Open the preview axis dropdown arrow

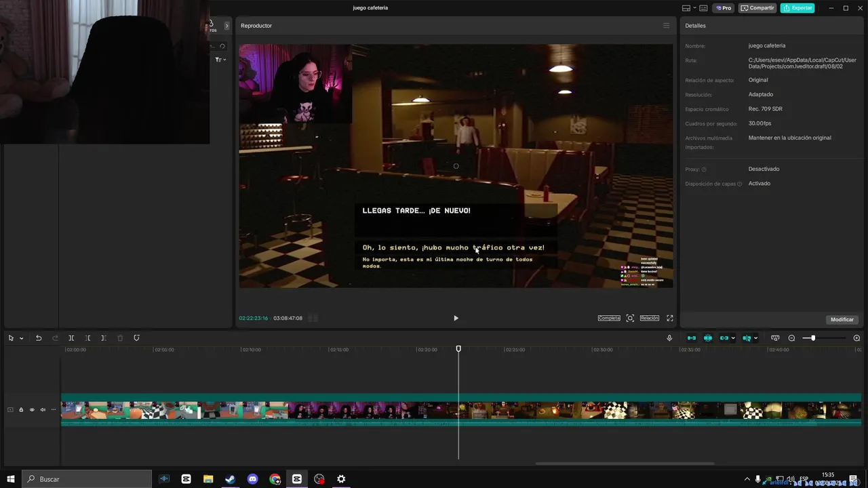tap(755, 338)
